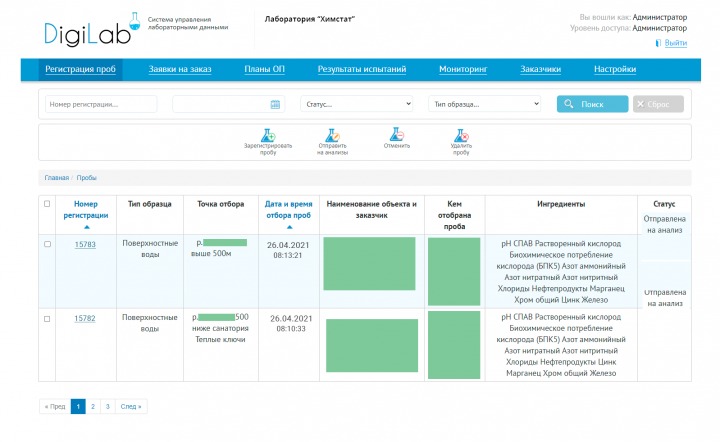Click the Delete sample flask icon
Screen dimensions: 720x442
461,135
